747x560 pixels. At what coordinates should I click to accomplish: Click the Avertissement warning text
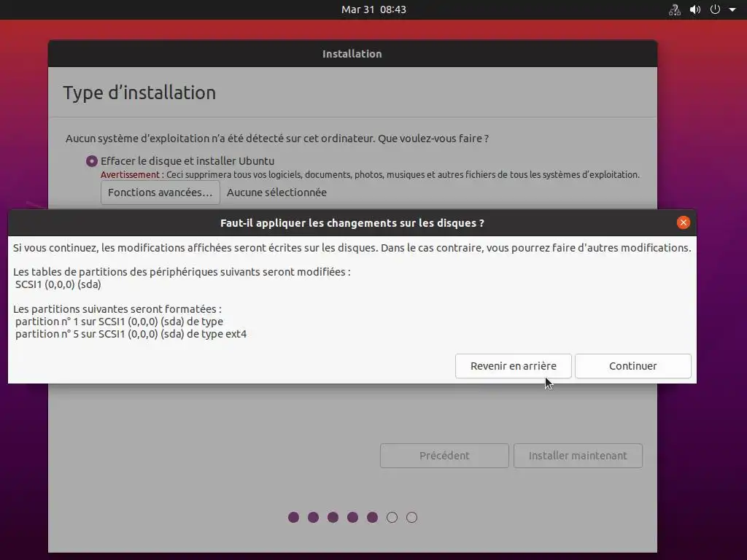[370, 175]
